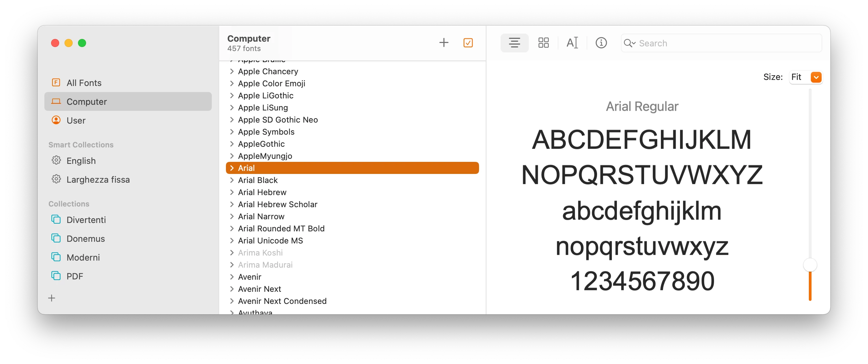Screen dimensions: 868x364
Task: Toggle the enable font checkbox icon
Action: [468, 43]
